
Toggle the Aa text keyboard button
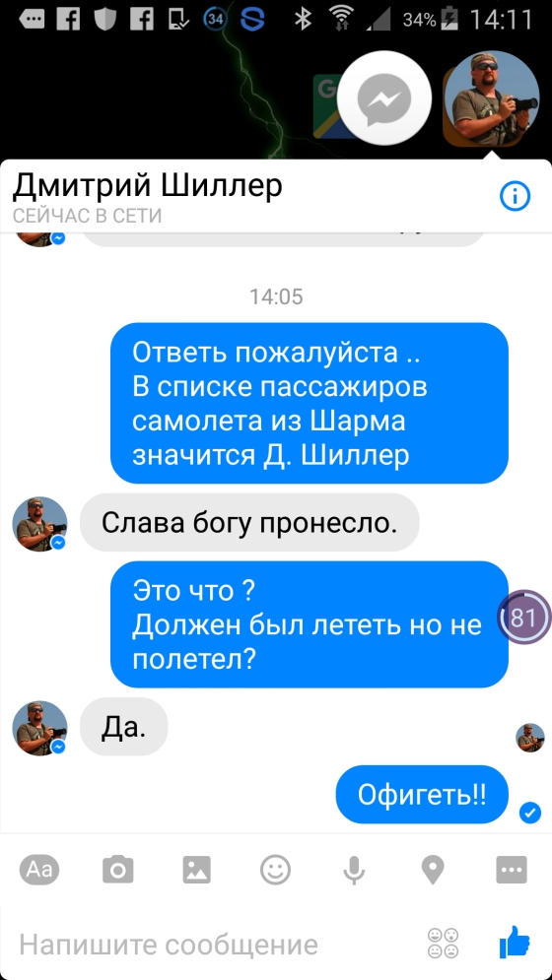point(38,870)
